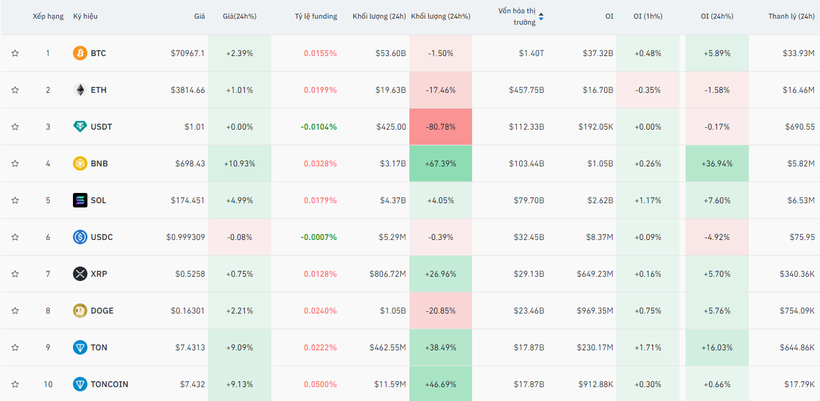Sort by Khối lượng (24h%) header
820x401 pixels.
(440, 17)
